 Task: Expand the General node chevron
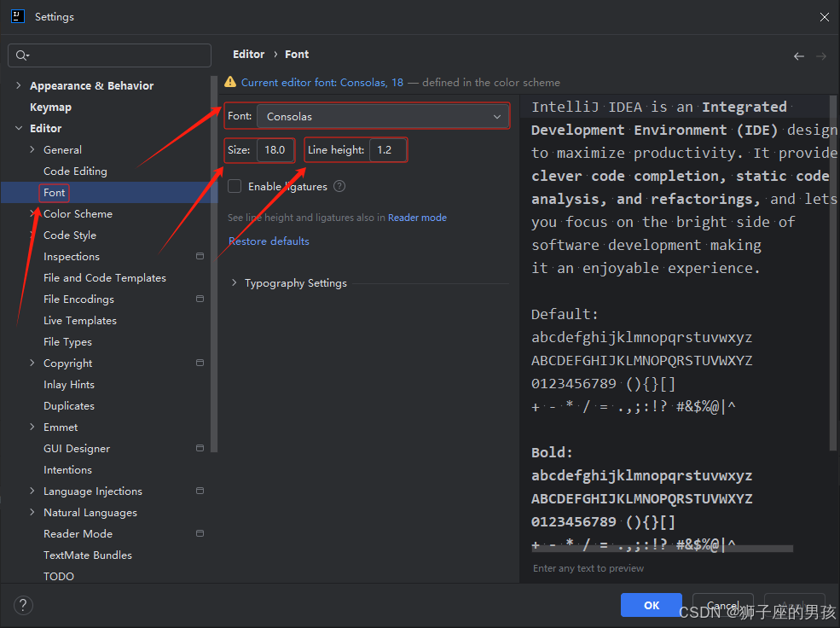[32, 149]
